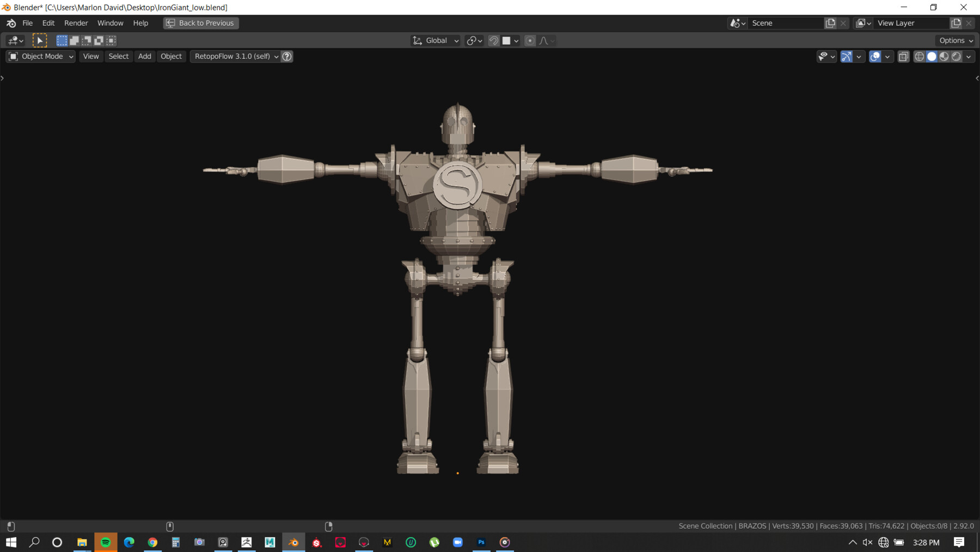980x552 pixels.
Task: Choose the extend selection mode icon
Action: (x=74, y=40)
